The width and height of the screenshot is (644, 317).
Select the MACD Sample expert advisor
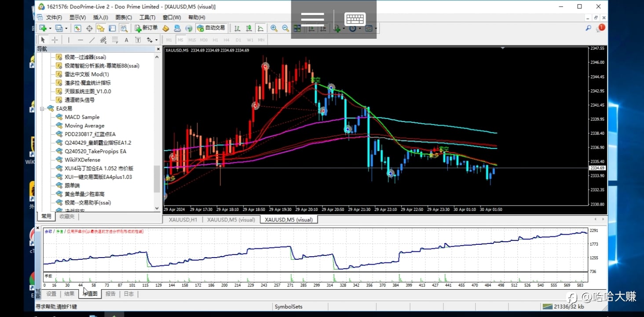click(x=82, y=117)
